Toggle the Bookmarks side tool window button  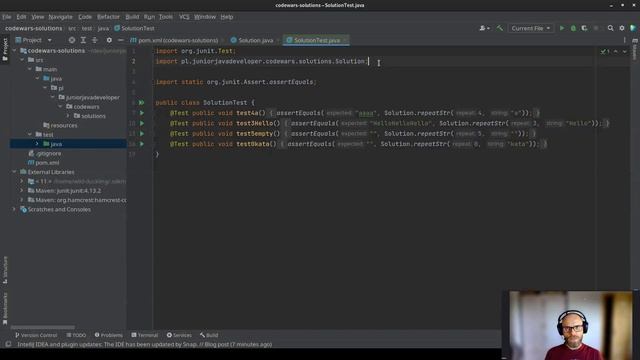pyautogui.click(x=5, y=309)
